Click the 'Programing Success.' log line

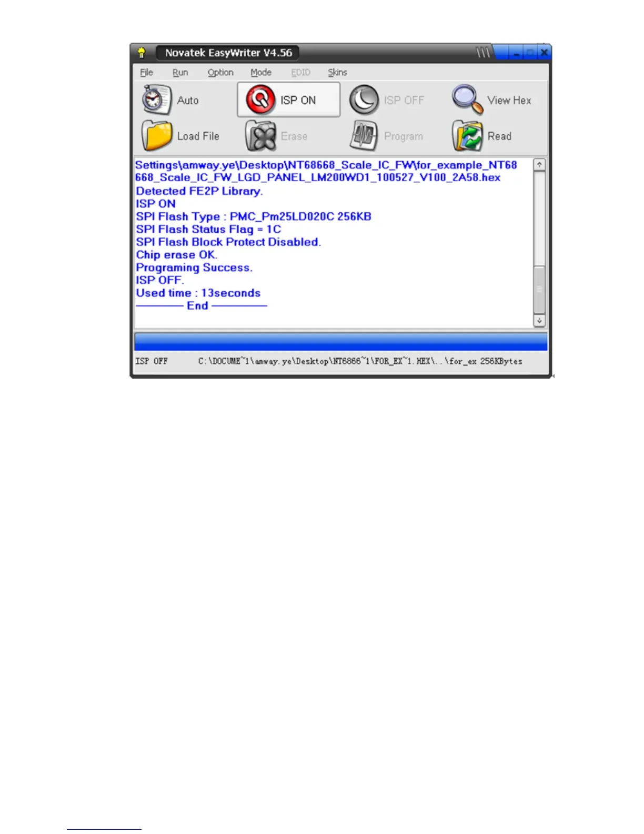click(194, 267)
